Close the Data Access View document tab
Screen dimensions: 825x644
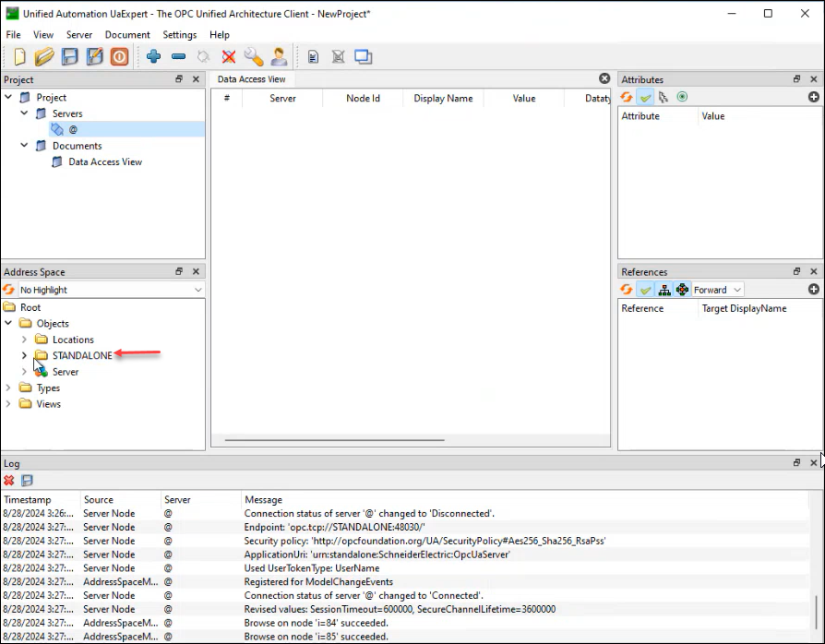coord(604,78)
